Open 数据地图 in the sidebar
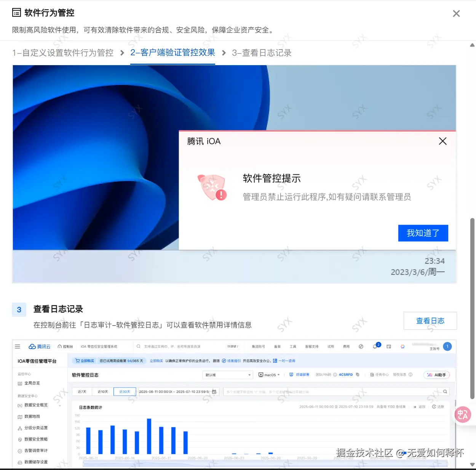The width and height of the screenshot is (476, 470). [x=32, y=417]
